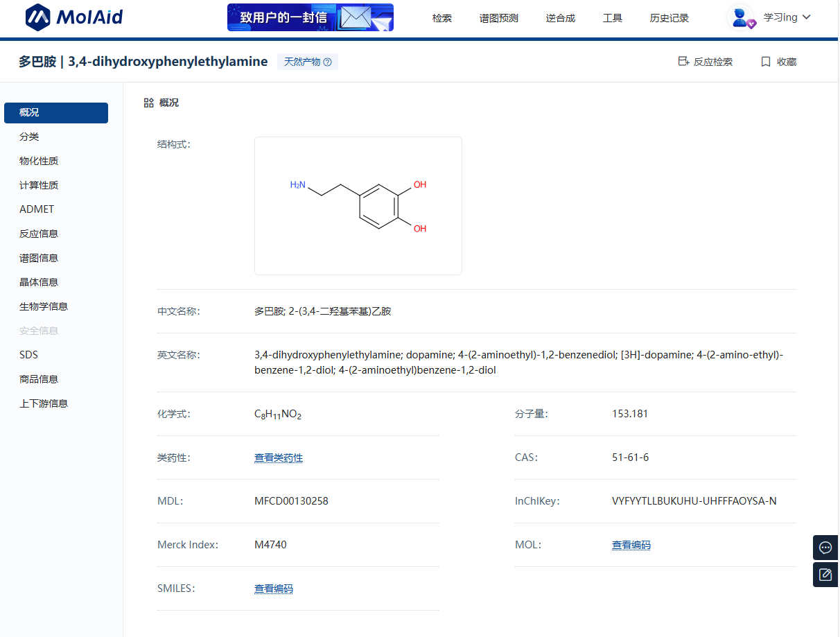Viewport: 840px width, 637px height.
Task: Open the 检索 menu in navigation
Action: pyautogui.click(x=441, y=18)
